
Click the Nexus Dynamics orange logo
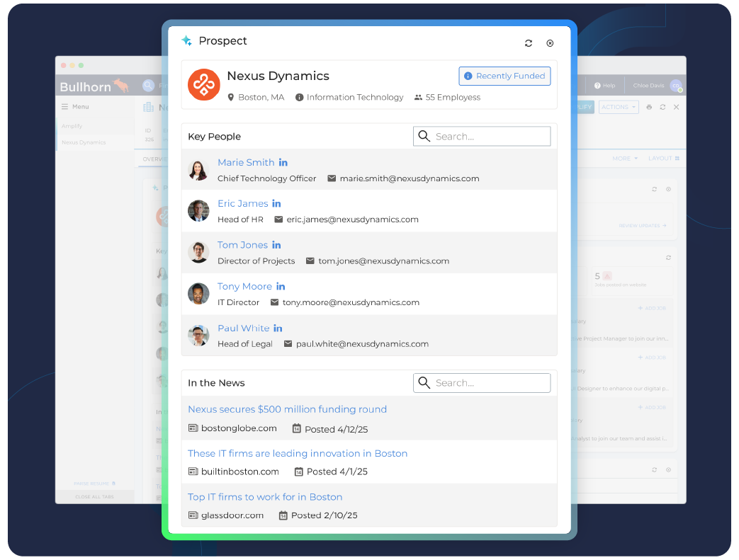[x=203, y=85]
